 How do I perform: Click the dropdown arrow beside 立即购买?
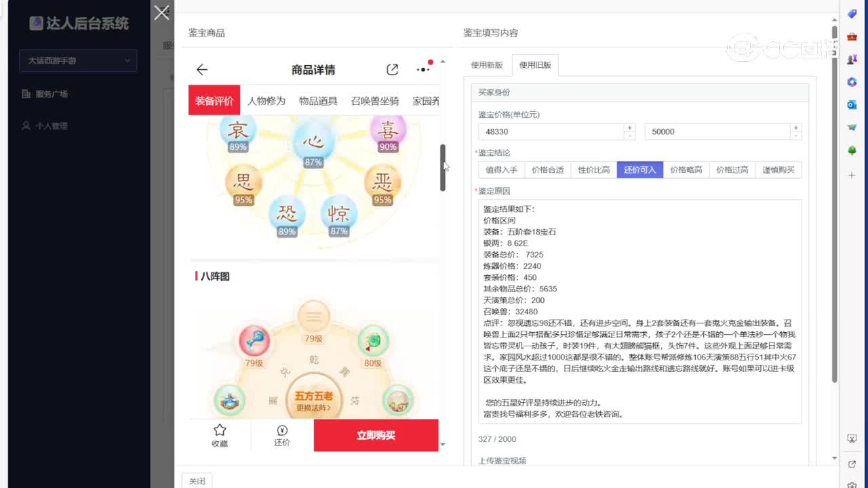point(443,444)
